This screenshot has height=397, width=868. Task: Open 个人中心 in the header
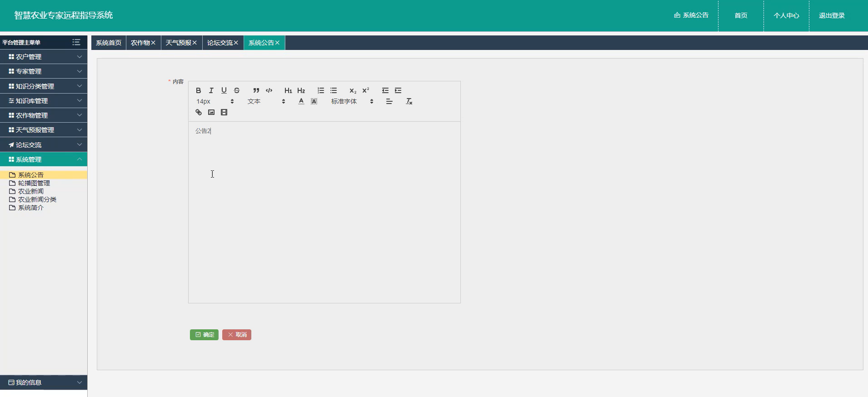coord(786,15)
